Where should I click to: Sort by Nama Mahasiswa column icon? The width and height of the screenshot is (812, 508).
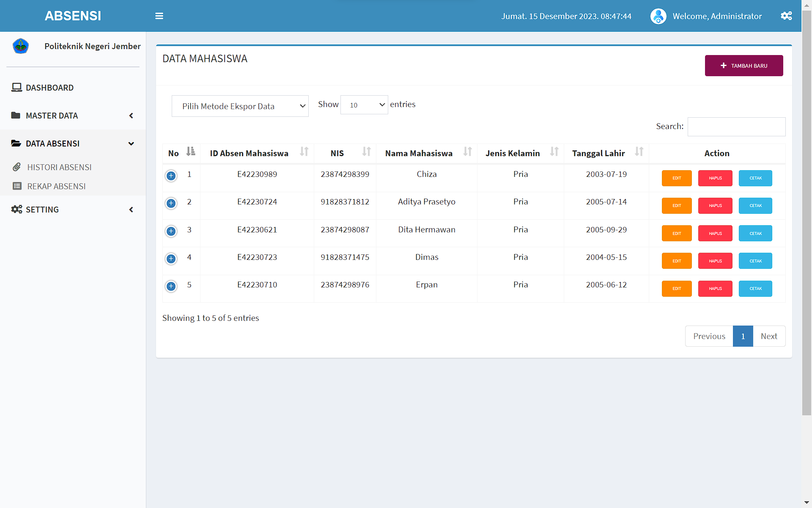[467, 151]
